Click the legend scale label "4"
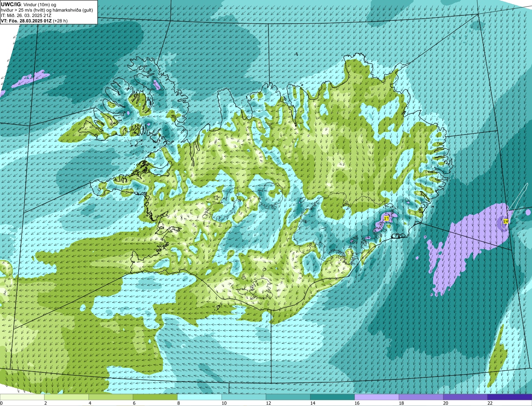Image resolution: width=532 pixels, height=406 pixels. pyautogui.click(x=90, y=403)
